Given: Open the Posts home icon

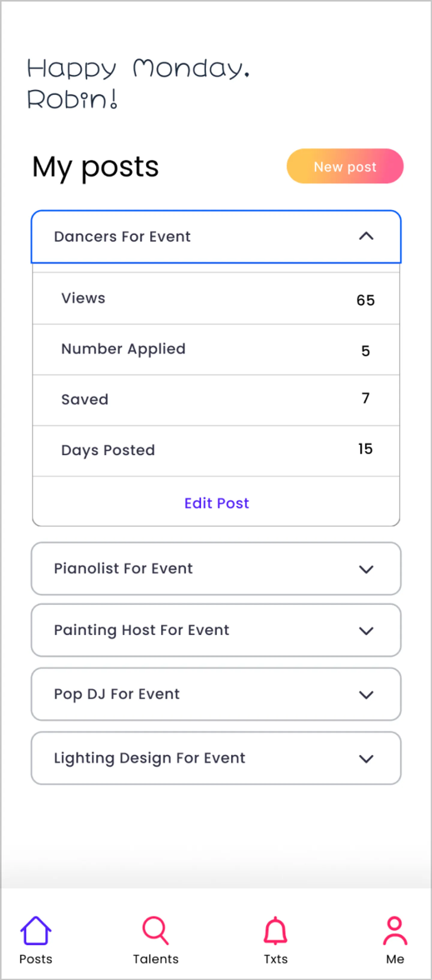Looking at the screenshot, I should pos(36,930).
